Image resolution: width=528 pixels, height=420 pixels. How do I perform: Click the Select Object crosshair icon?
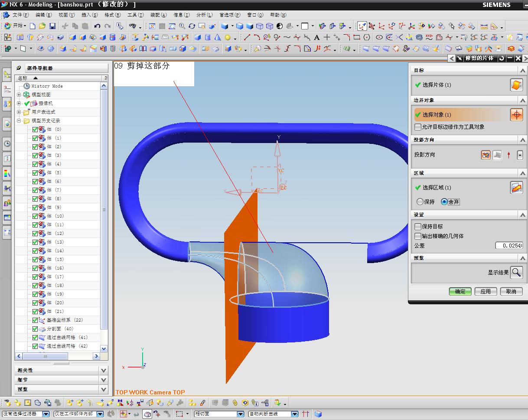[x=516, y=115]
